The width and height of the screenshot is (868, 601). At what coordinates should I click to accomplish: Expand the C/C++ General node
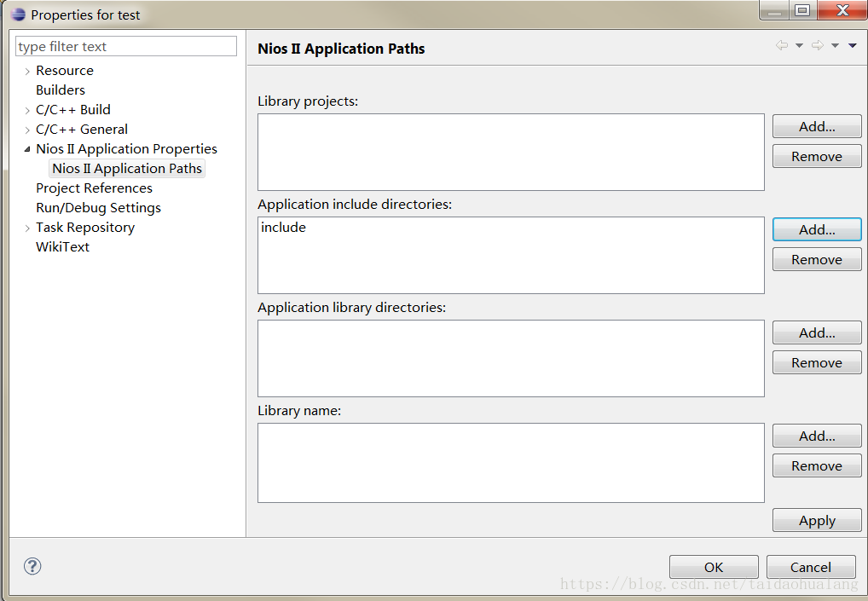(x=27, y=130)
